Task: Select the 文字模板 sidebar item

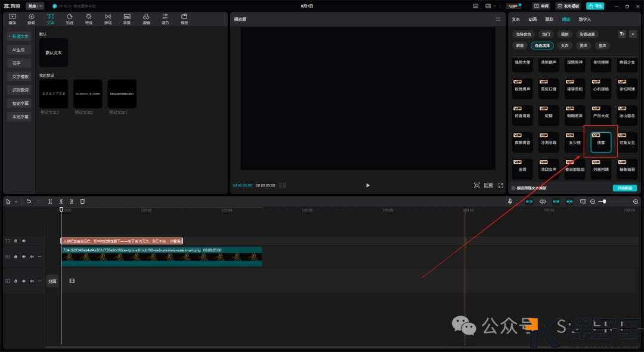Action: (20, 76)
